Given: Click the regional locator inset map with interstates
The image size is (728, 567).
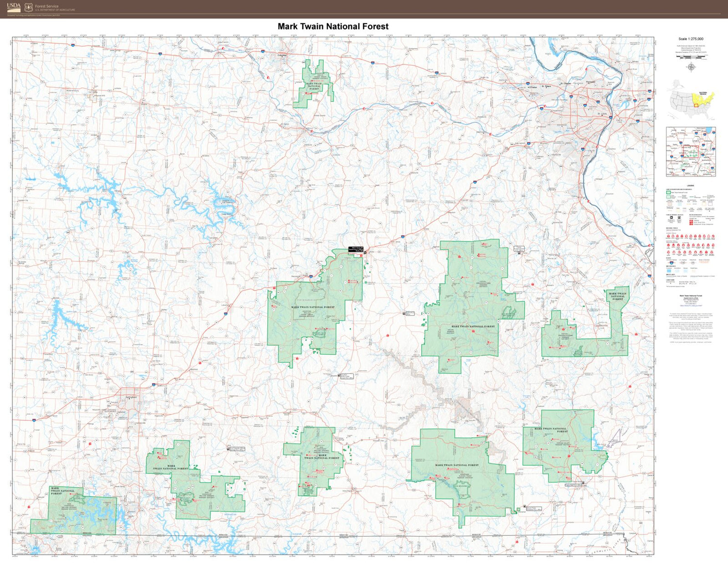Looking at the screenshot, I should click(x=691, y=152).
